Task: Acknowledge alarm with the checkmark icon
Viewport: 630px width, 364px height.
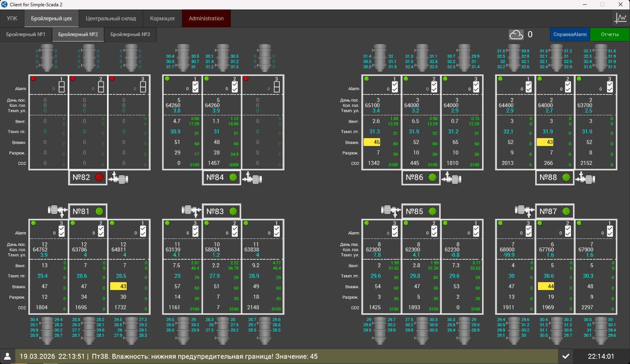Action: 565,356
